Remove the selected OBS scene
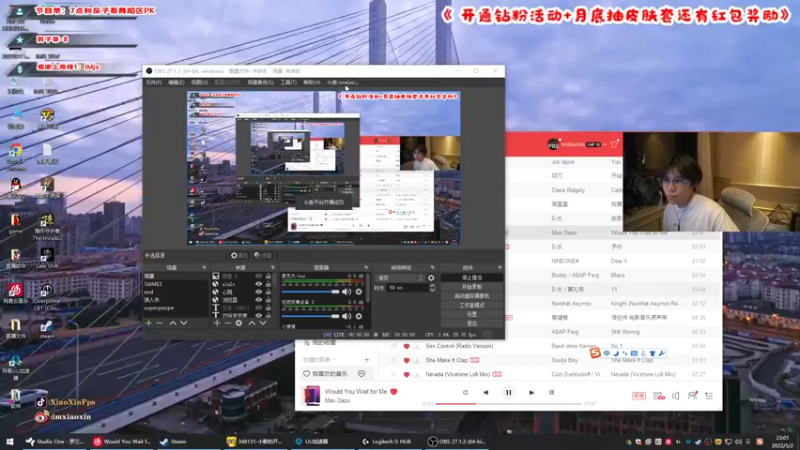This screenshot has height=450, width=800. tap(160, 323)
